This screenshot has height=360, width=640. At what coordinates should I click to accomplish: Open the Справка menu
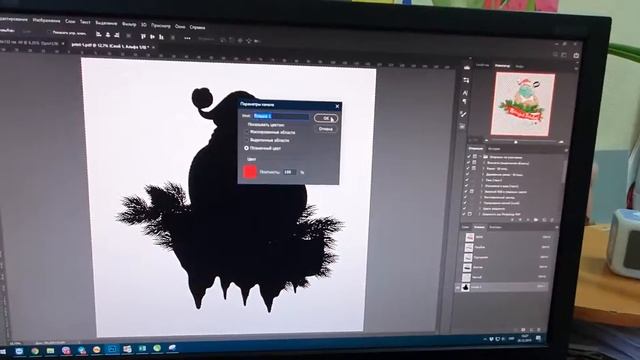[x=197, y=27]
